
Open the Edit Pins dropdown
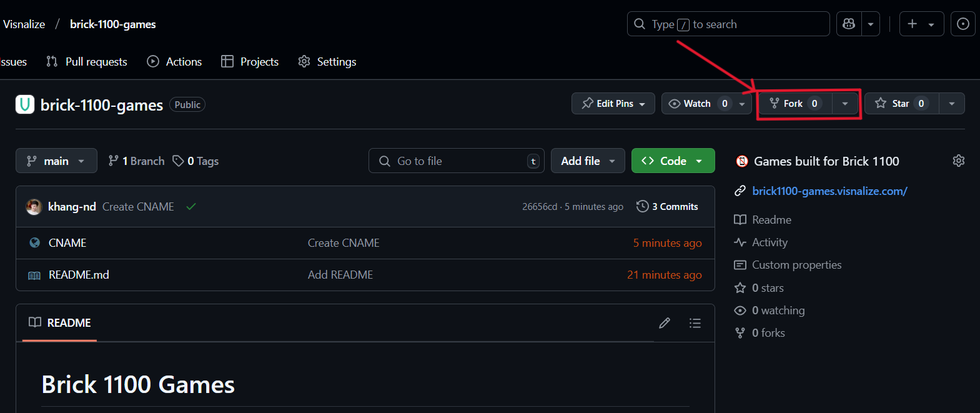point(613,104)
